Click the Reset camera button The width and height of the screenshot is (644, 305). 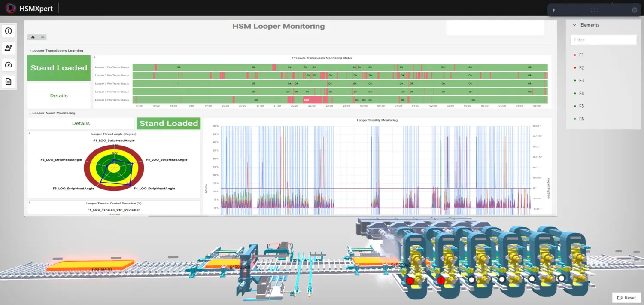coord(626,298)
